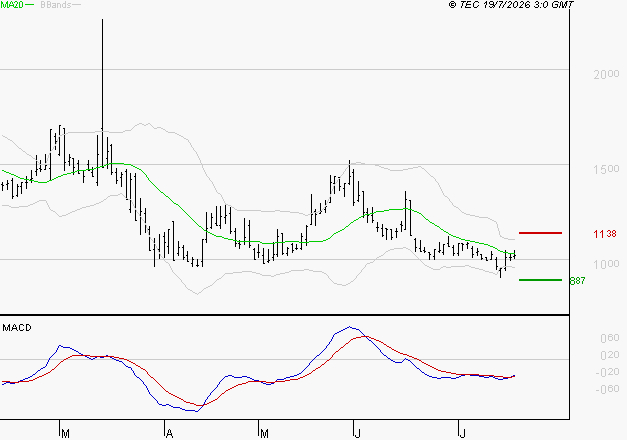This screenshot has height=440, width=627.
Task: Click the TEC copyright timestamp text
Action: [x=511, y=5]
